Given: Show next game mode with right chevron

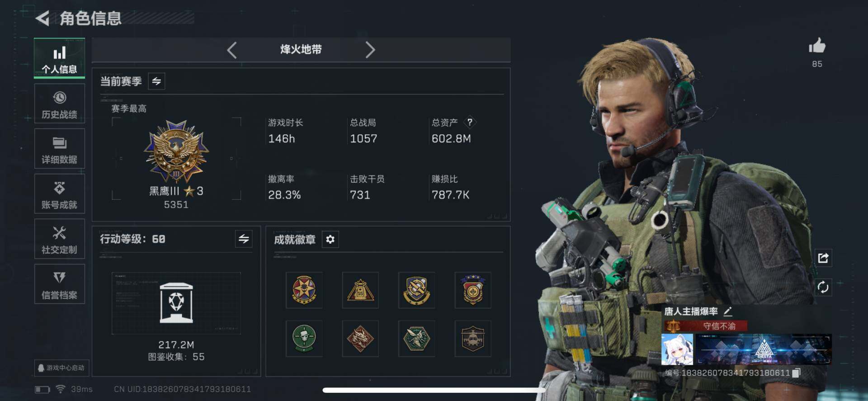Looking at the screenshot, I should [370, 50].
